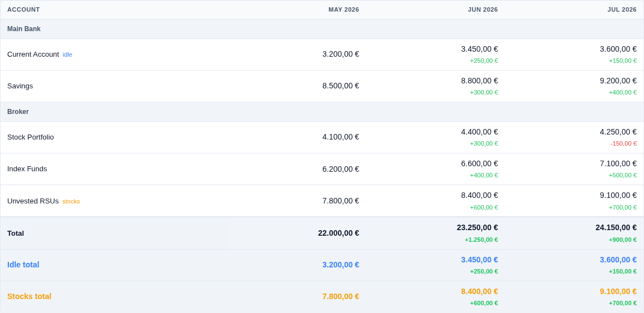The image size is (644, 313).
Task: Open the Savings account row
Action: coord(322,86)
